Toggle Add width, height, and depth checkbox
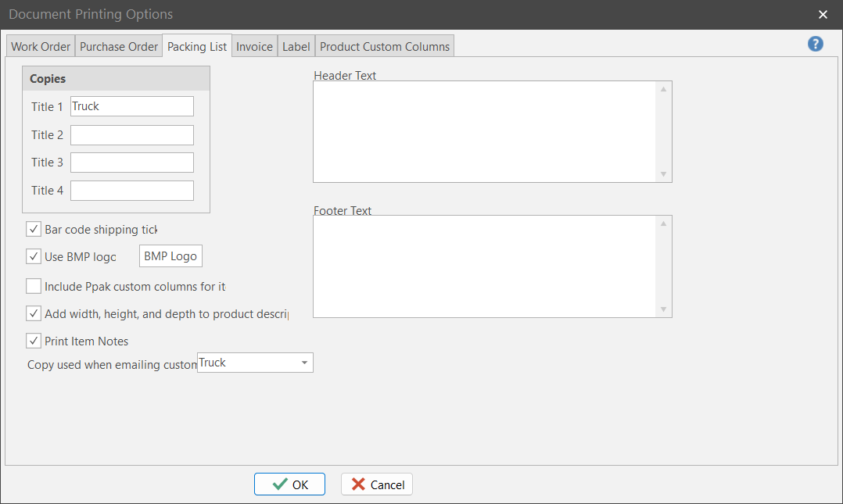This screenshot has height=504, width=843. pyautogui.click(x=34, y=313)
